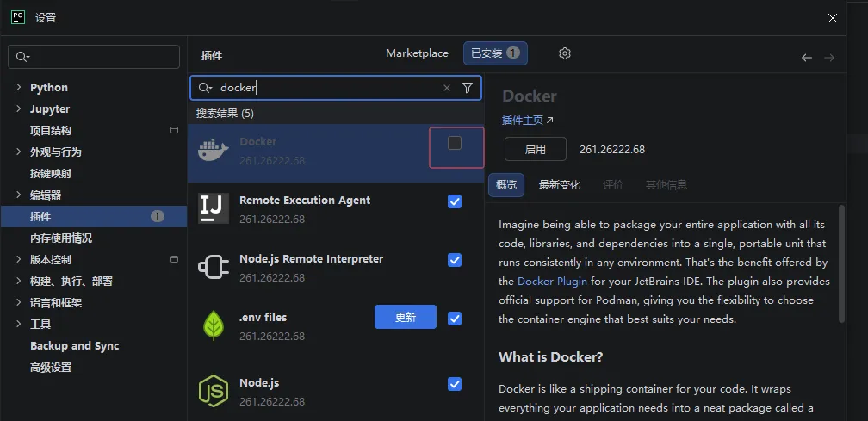
Task: Go back with the left arrow
Action: click(807, 58)
